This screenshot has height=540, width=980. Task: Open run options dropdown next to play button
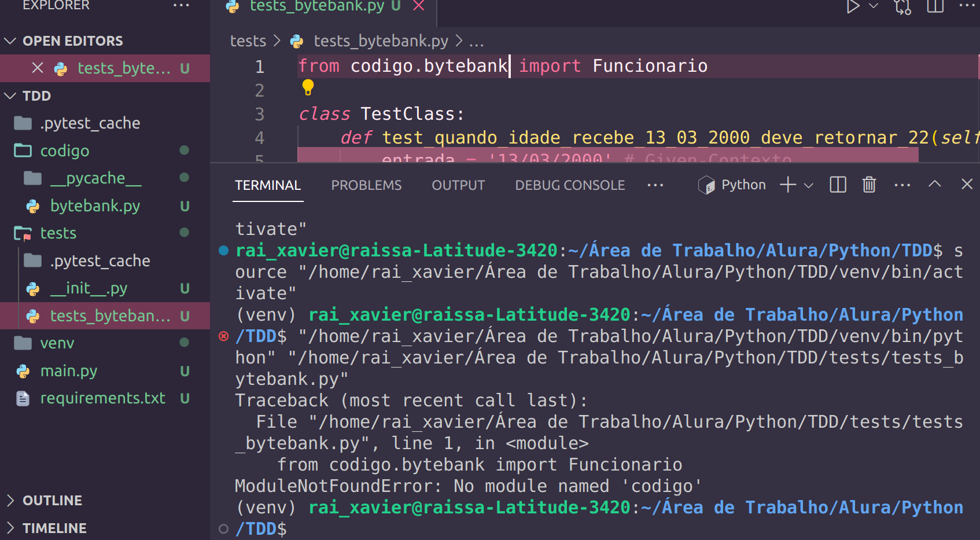874,6
